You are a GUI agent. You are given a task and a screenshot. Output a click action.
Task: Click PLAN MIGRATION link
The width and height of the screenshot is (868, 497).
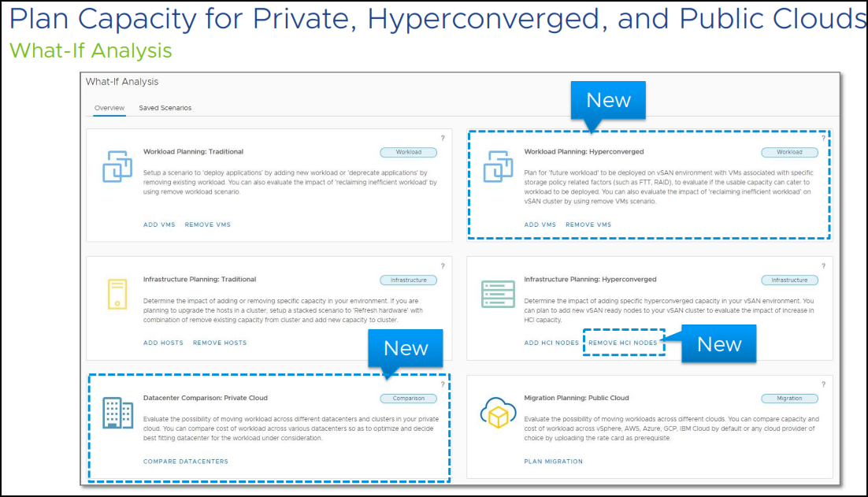pos(554,462)
